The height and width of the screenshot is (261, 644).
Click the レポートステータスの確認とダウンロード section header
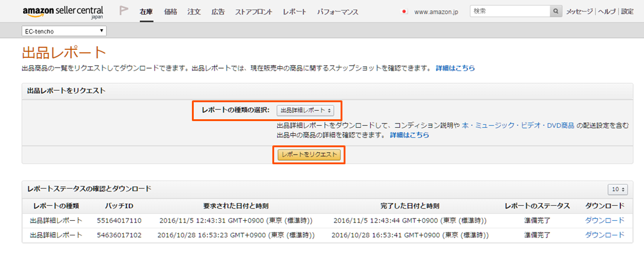89,189
